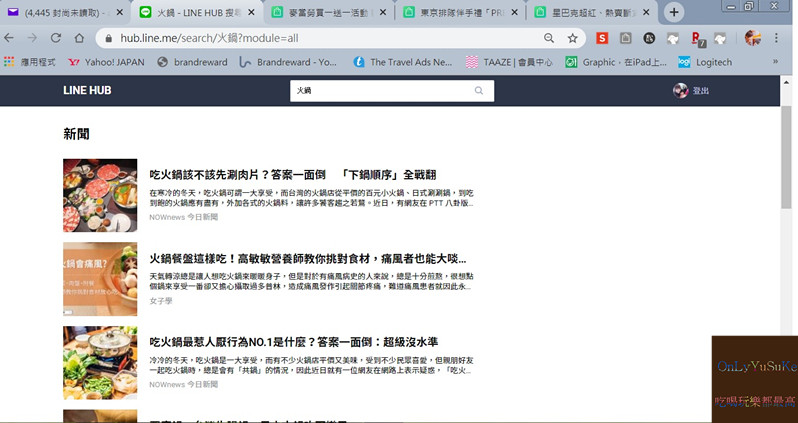This screenshot has height=423, width=798.
Task: Open the red S extension icon
Action: [602, 38]
